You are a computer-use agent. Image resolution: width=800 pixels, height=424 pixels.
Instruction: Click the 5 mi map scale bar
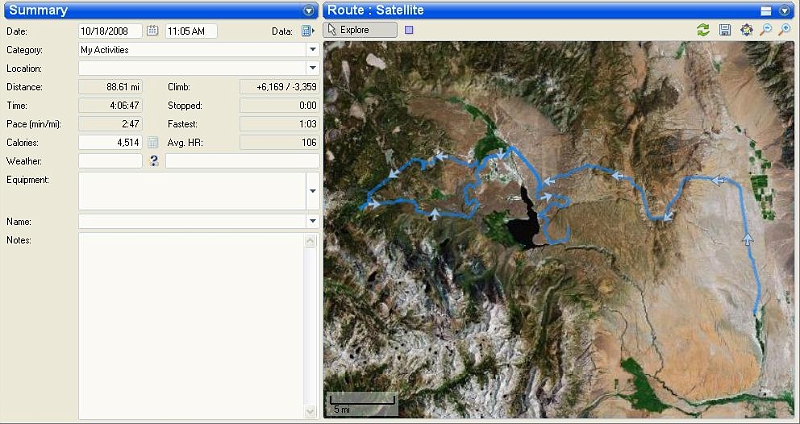(362, 403)
